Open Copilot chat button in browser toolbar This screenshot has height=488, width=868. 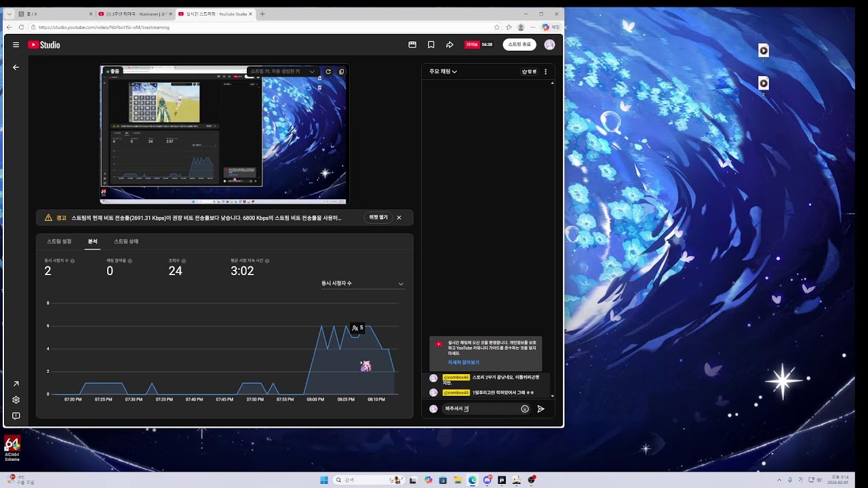coord(551,27)
